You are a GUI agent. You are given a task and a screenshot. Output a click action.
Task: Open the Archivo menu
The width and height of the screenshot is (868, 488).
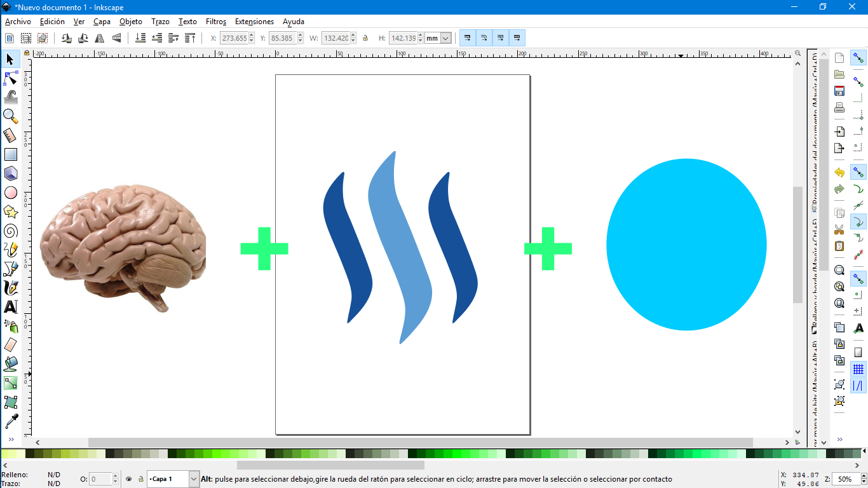(18, 22)
